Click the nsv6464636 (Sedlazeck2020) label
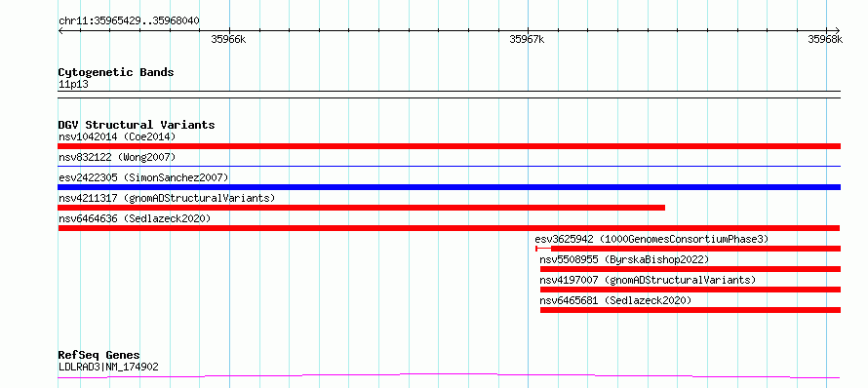Screen dimensions: 868x388 [135, 218]
